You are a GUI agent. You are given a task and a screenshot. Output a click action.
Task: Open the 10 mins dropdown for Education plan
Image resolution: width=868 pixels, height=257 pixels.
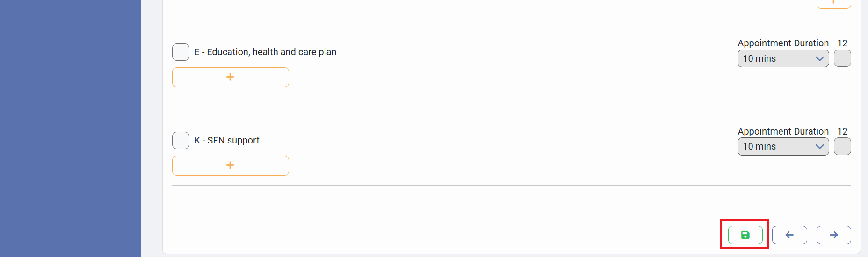(776, 58)
